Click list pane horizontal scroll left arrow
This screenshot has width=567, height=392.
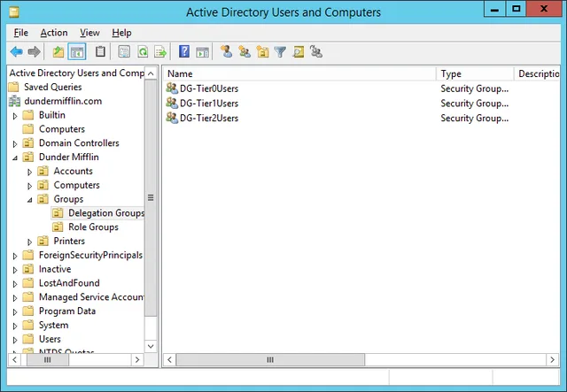tap(169, 359)
